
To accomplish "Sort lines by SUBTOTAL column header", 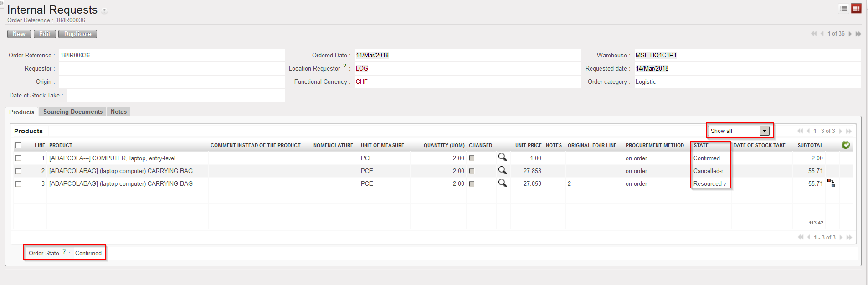I will click(810, 145).
